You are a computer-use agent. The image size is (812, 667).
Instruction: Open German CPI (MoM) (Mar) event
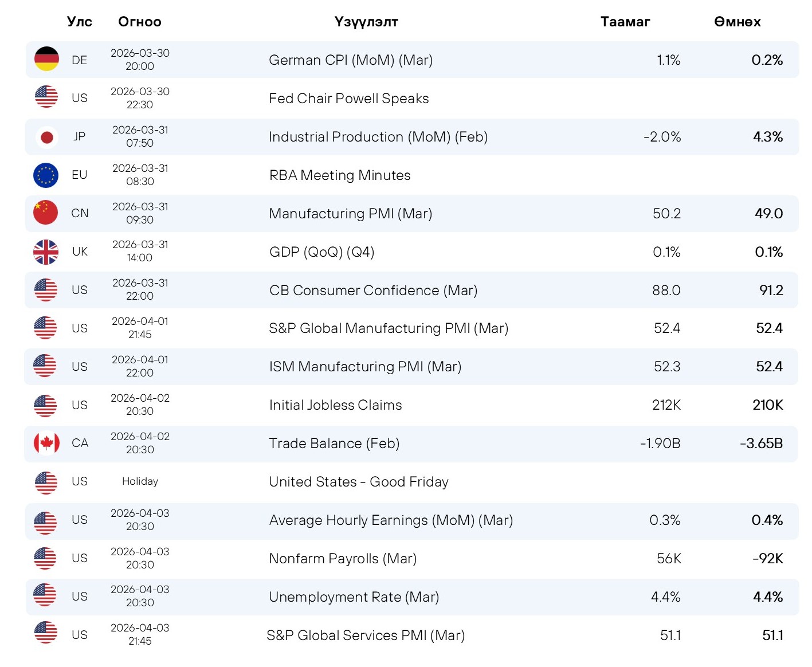(351, 60)
